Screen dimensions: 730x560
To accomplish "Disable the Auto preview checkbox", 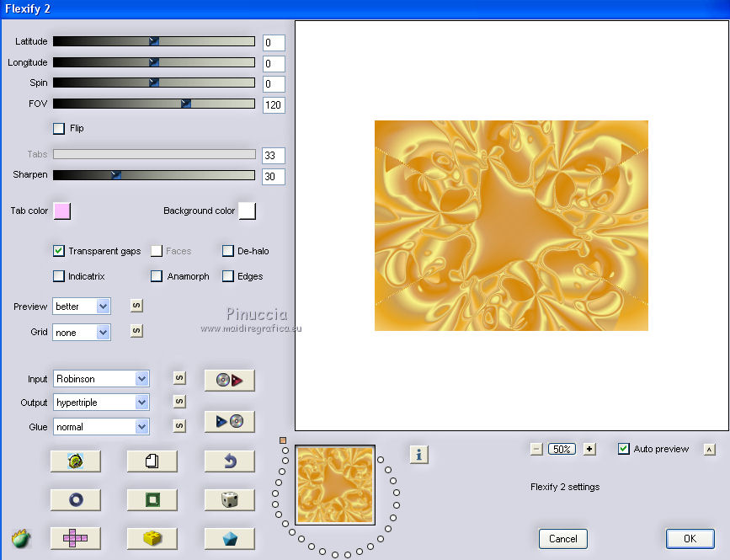I will tap(623, 449).
